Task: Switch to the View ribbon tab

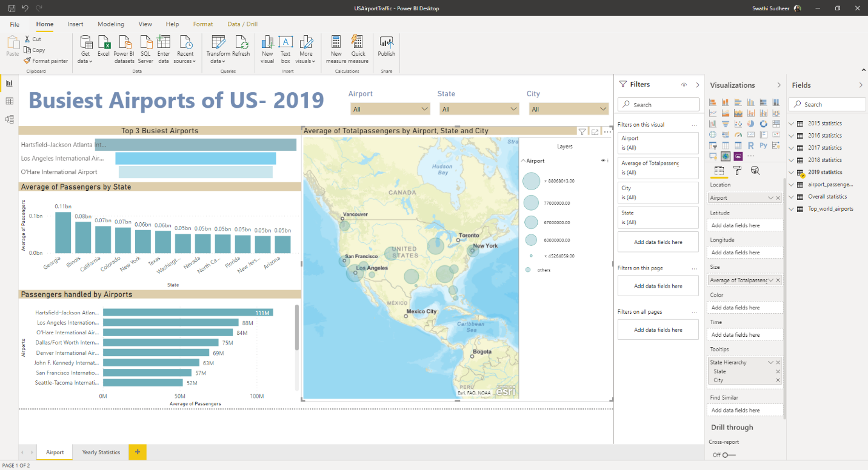Action: [x=145, y=24]
